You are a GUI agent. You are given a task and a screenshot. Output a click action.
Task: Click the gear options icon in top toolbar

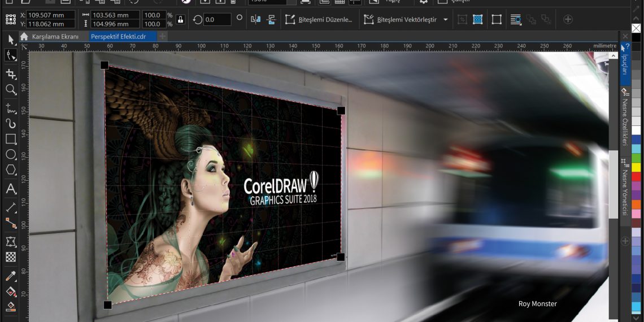pyautogui.click(x=424, y=2)
